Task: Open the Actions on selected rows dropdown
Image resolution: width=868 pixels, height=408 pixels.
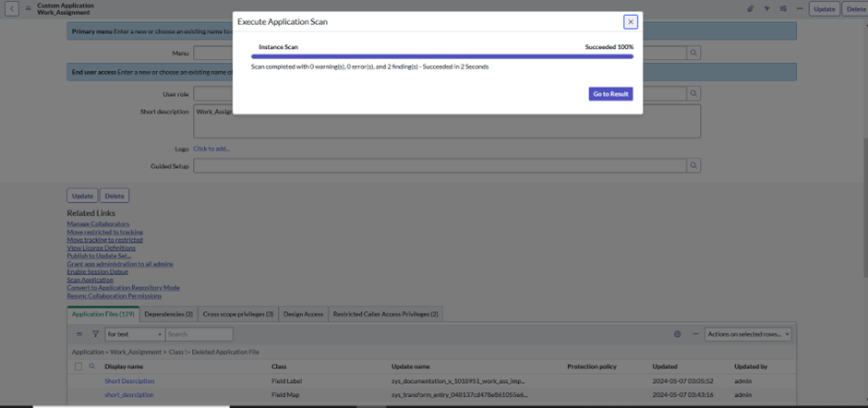Action: click(748, 334)
